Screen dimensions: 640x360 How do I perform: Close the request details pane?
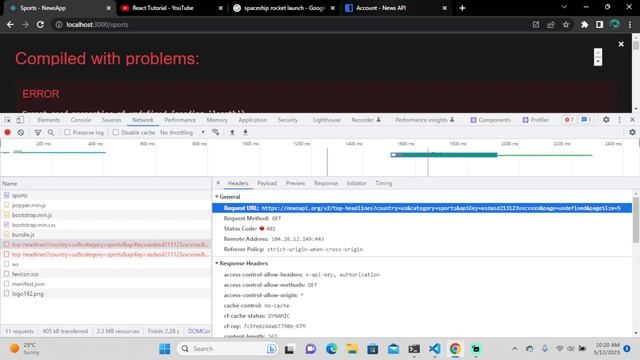[218, 183]
